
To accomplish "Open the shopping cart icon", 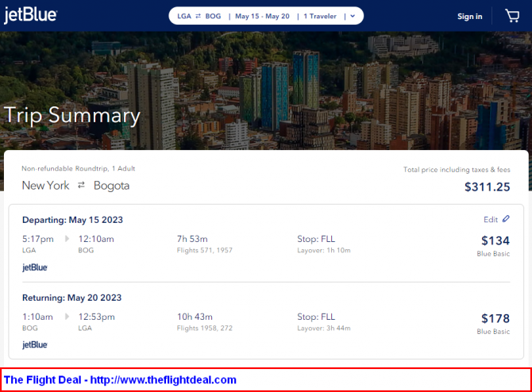I will [512, 16].
